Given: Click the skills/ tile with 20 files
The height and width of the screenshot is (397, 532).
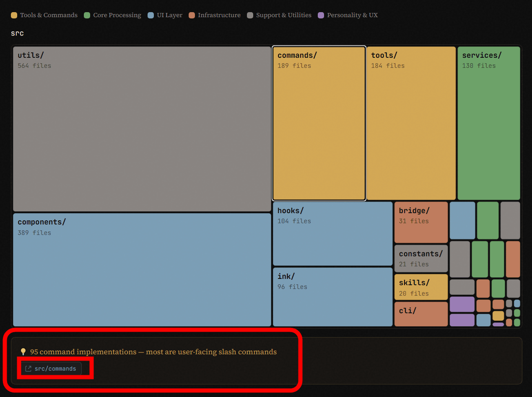Looking at the screenshot, I should pos(421,287).
